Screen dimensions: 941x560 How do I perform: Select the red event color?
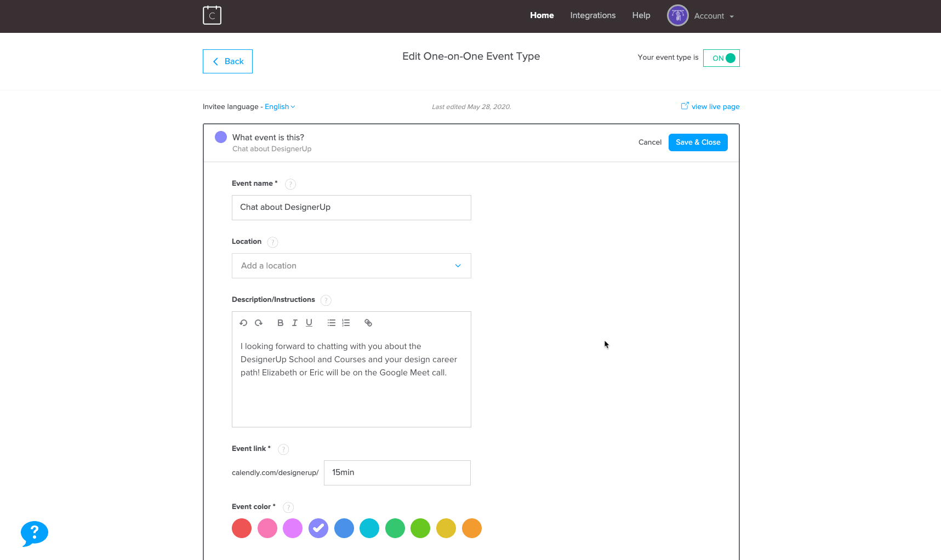pos(242,528)
